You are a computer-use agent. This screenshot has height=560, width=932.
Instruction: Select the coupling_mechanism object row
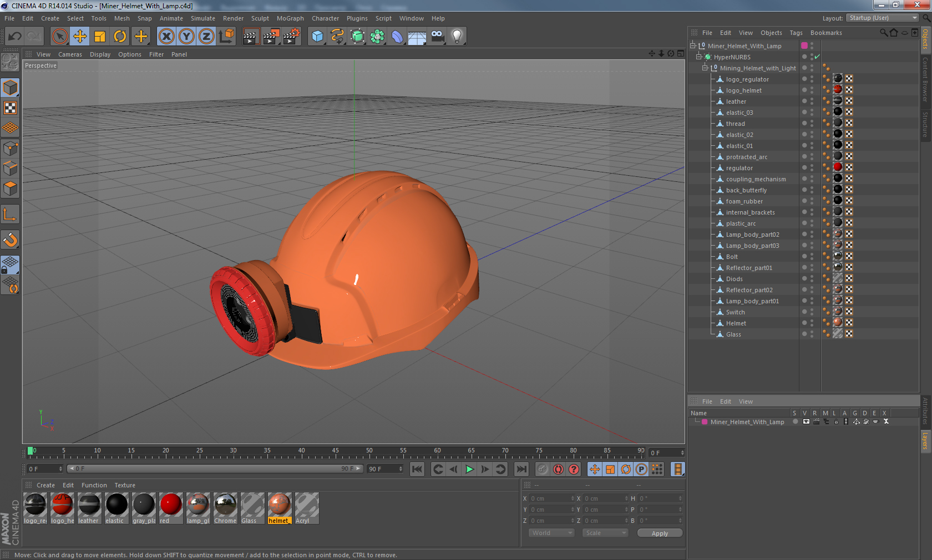pos(756,179)
